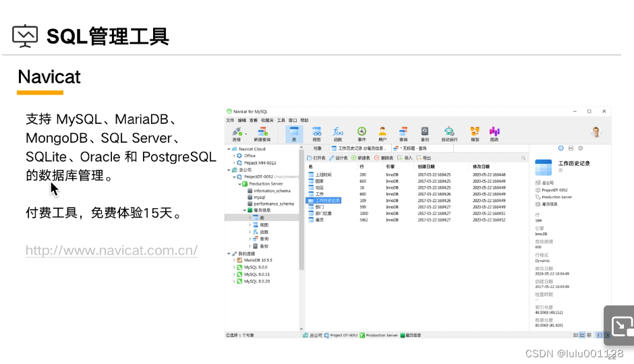
Task: Switch to the 工作历史记录 @雇员信息 tab
Action: click(x=359, y=148)
